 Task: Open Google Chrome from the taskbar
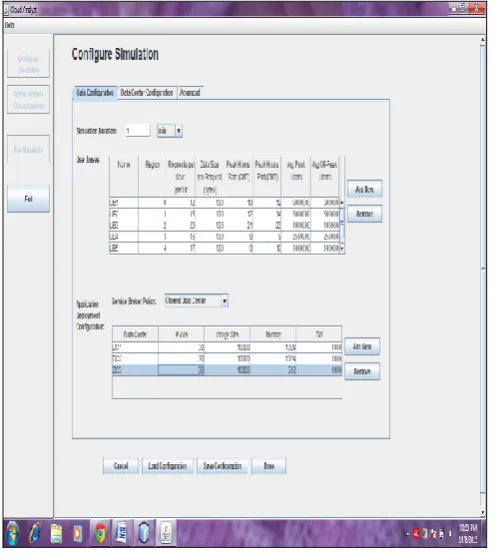pyautogui.click(x=100, y=534)
